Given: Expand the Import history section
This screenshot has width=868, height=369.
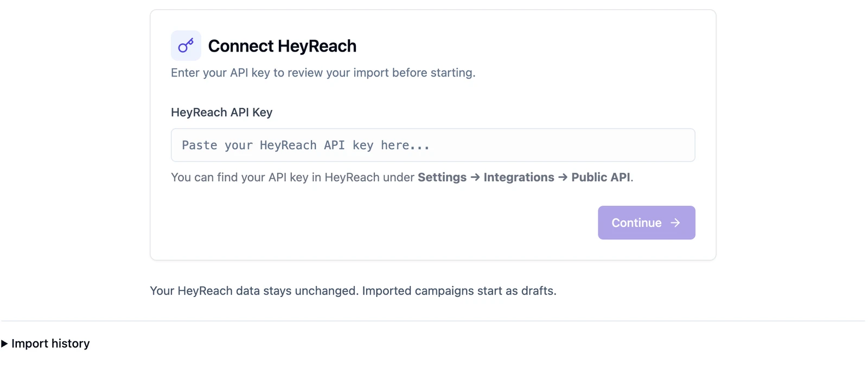Looking at the screenshot, I should tap(46, 343).
